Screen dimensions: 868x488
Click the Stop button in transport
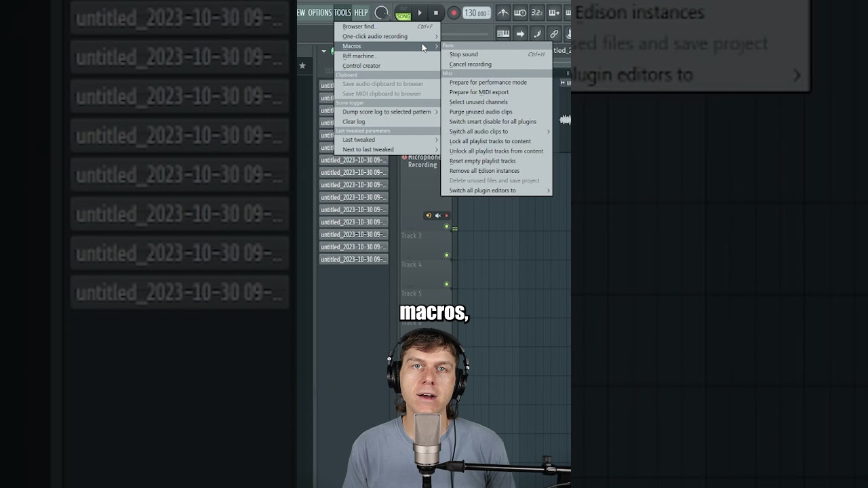coord(436,12)
